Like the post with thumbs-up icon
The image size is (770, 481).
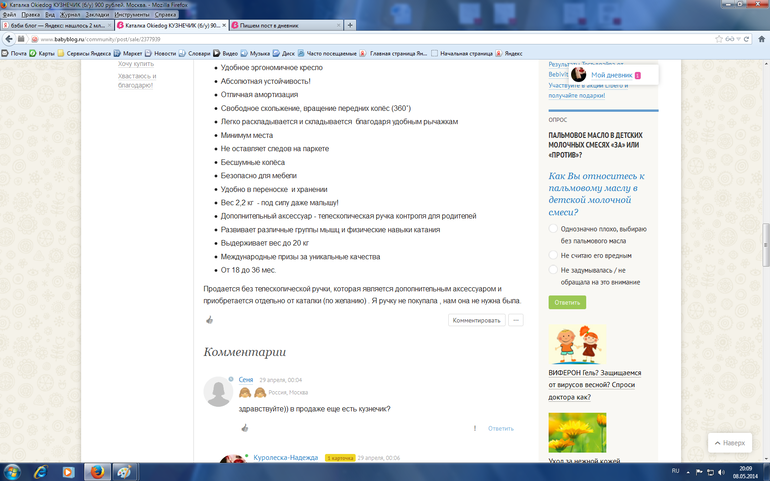pyautogui.click(x=210, y=320)
